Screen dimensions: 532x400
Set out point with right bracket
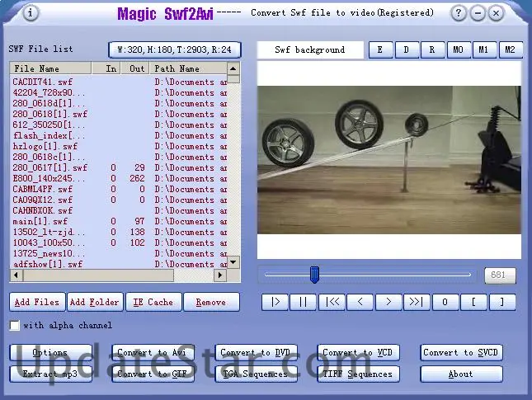[502, 302]
